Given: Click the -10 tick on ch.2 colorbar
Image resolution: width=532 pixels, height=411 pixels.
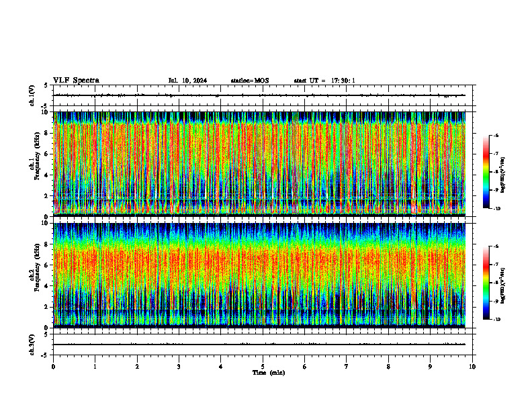Looking at the screenshot, I should point(496,320).
